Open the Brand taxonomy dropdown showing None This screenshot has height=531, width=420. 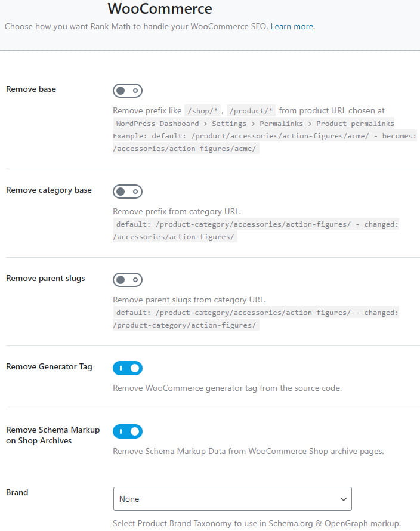pyautogui.click(x=232, y=499)
